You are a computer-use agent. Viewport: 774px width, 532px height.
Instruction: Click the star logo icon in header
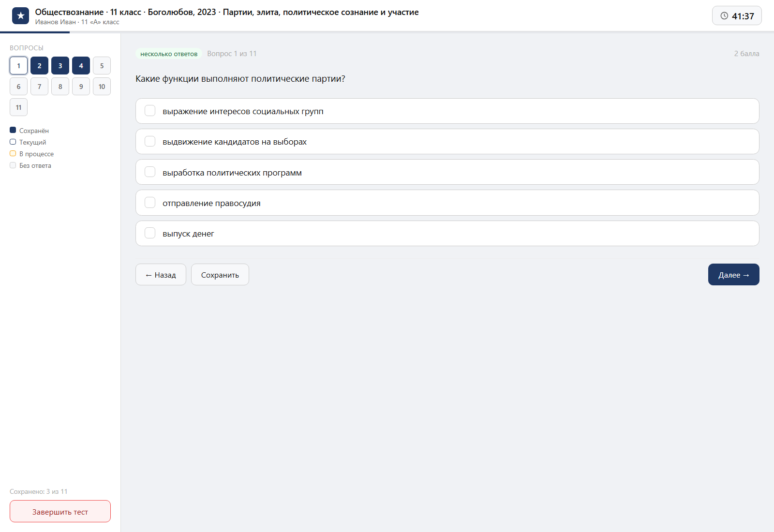tap(20, 16)
